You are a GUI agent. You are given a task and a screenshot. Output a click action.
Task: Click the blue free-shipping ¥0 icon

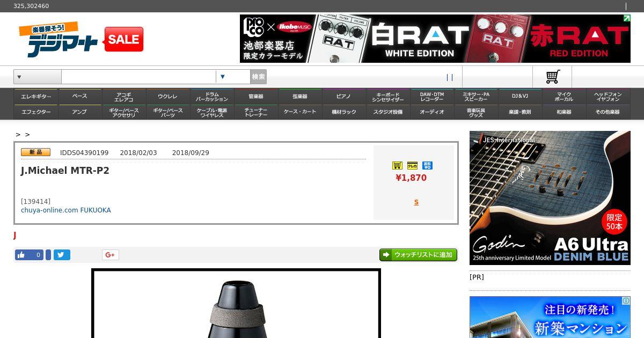(427, 165)
